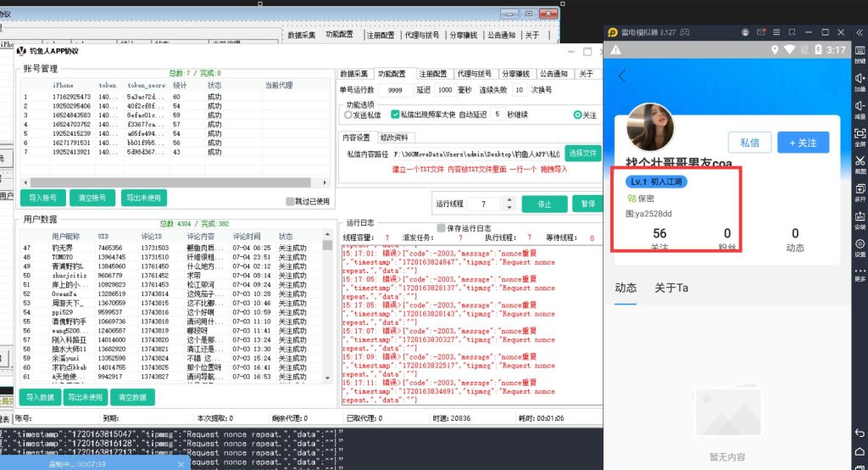Collapse the emulator sidebar with double chevron

(x=860, y=33)
